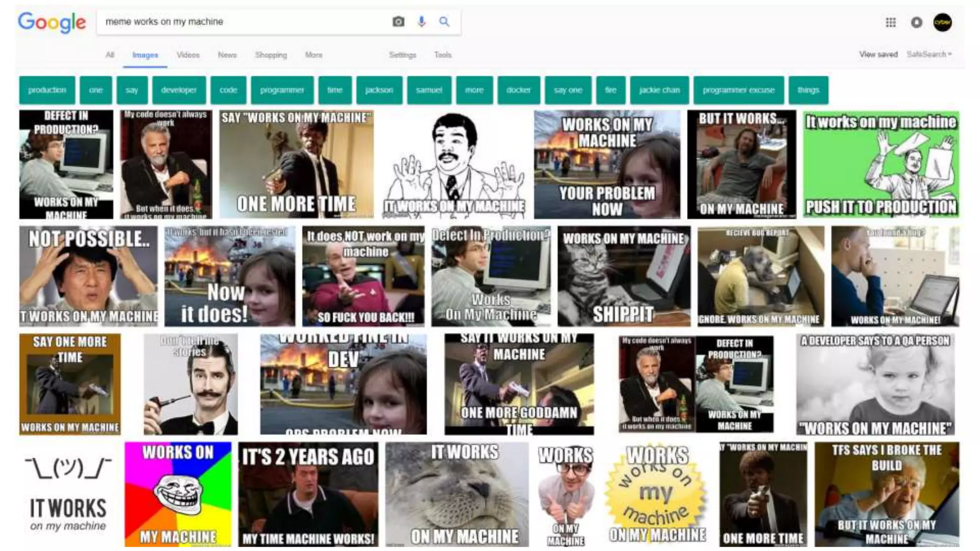Click the blue magnifying glass search icon
The width and height of the screenshot is (980, 551).
click(x=444, y=22)
